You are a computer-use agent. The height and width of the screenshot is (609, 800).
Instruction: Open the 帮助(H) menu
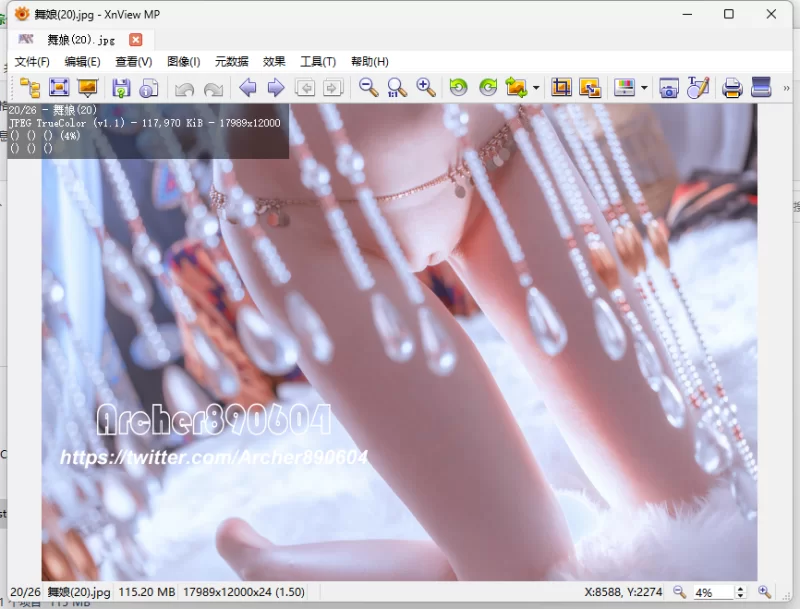coord(370,62)
